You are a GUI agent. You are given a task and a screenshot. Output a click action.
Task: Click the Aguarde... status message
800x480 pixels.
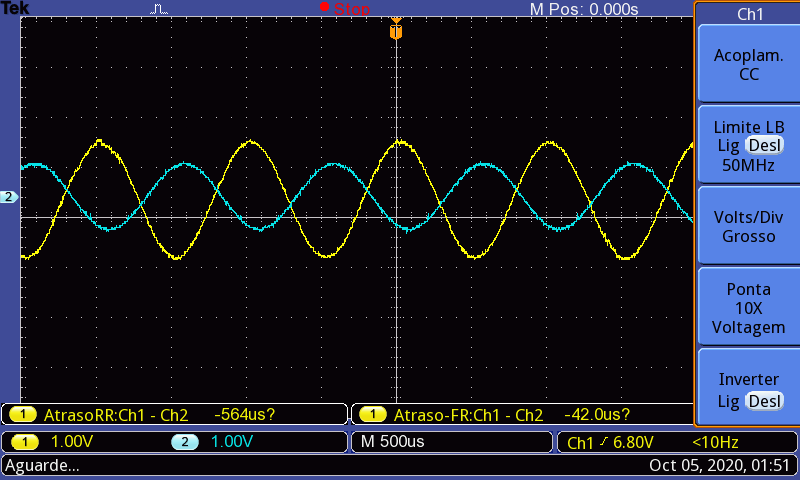coord(42,465)
